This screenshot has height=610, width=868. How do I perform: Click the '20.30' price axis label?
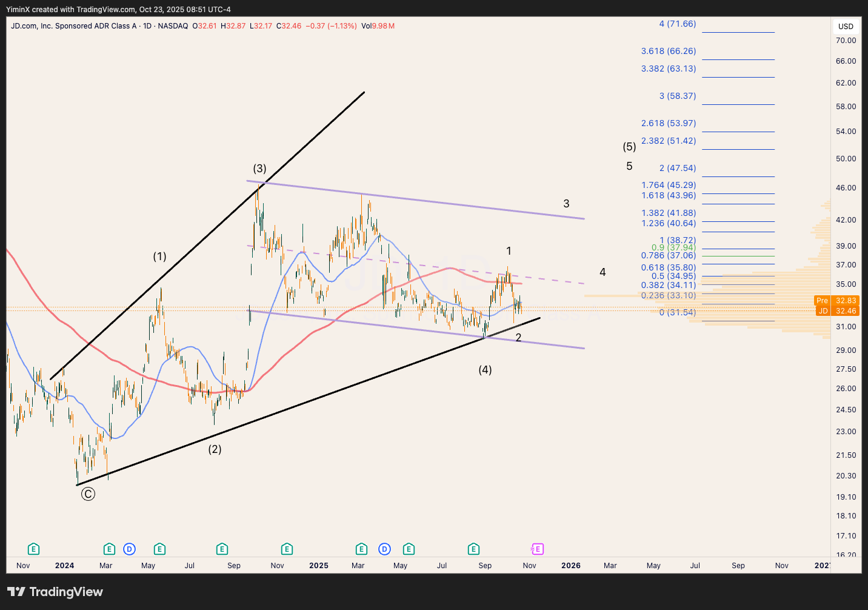(x=846, y=476)
